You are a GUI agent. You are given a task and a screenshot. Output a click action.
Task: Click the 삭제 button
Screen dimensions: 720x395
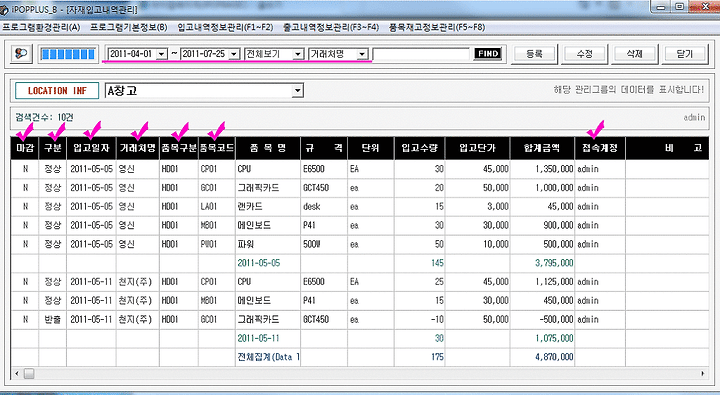pos(635,54)
